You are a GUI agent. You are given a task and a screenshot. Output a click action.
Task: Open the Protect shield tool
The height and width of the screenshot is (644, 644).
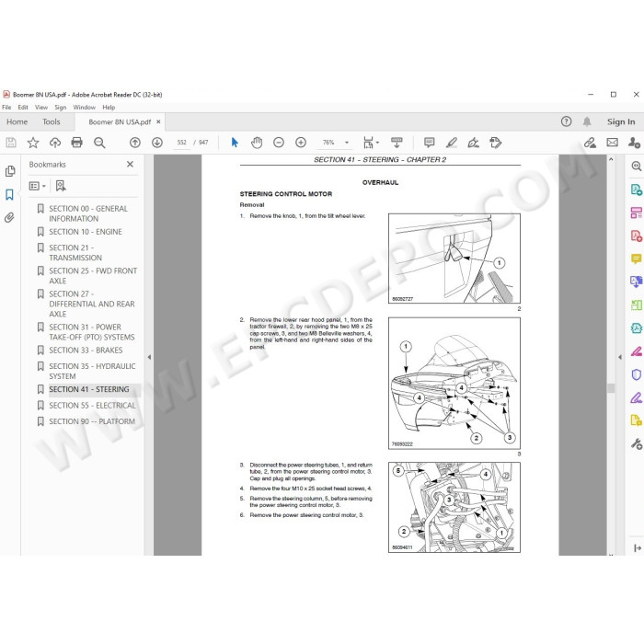tap(637, 374)
